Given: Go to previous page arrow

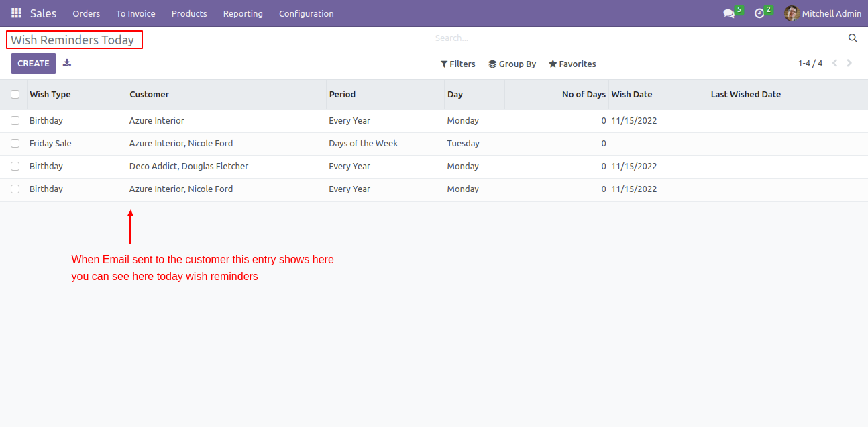Looking at the screenshot, I should point(835,64).
